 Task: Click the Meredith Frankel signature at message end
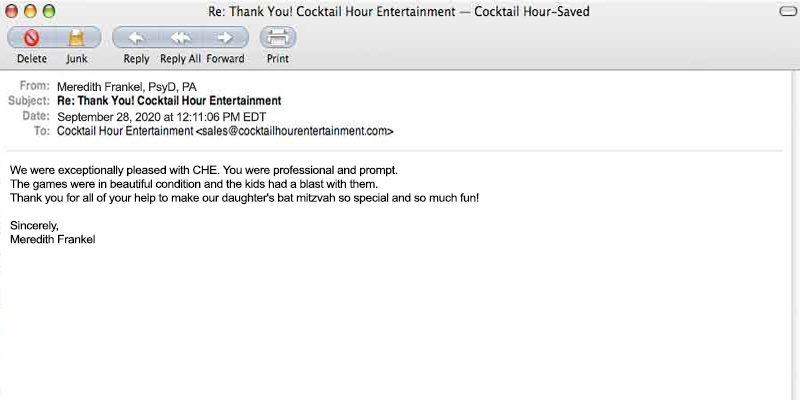pos(52,239)
